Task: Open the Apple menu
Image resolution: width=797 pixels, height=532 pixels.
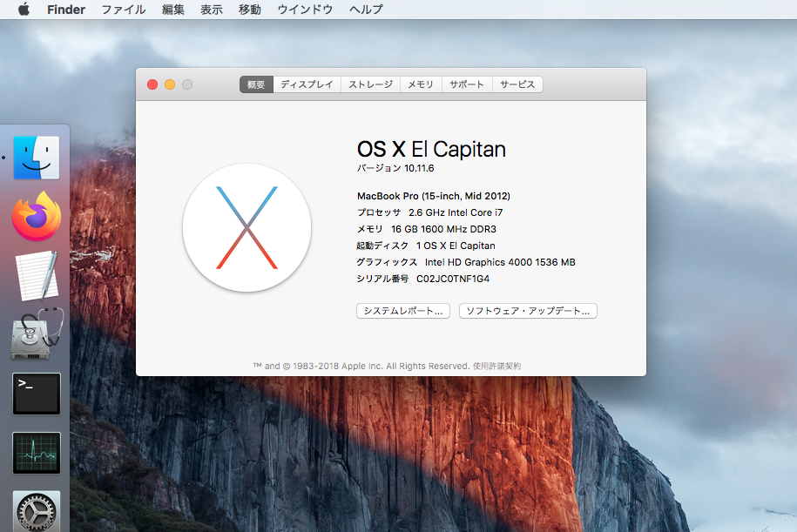Action: 24,10
